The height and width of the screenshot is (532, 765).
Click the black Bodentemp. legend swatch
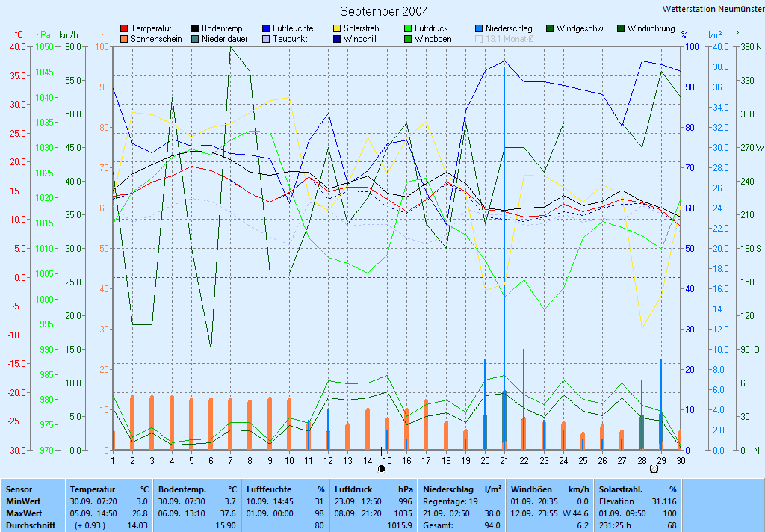195,29
